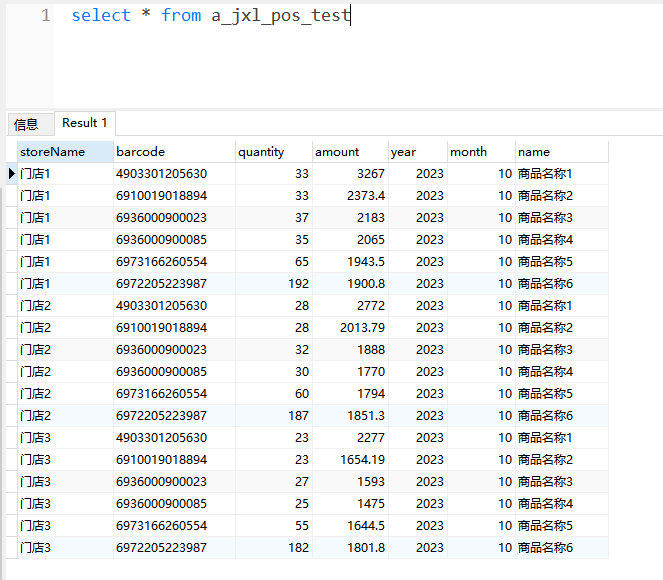This screenshot has width=663, height=580.
Task: Select quantity cell 32
Action: click(274, 350)
